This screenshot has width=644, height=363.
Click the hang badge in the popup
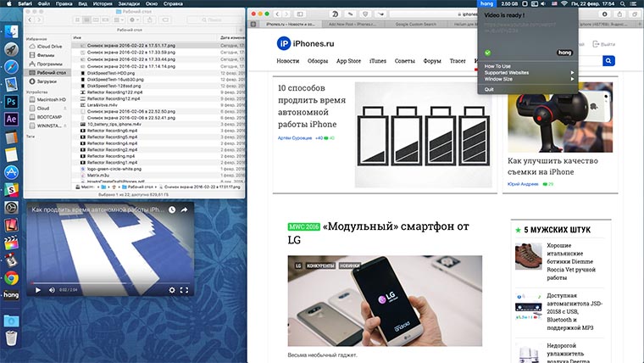pos(564,53)
